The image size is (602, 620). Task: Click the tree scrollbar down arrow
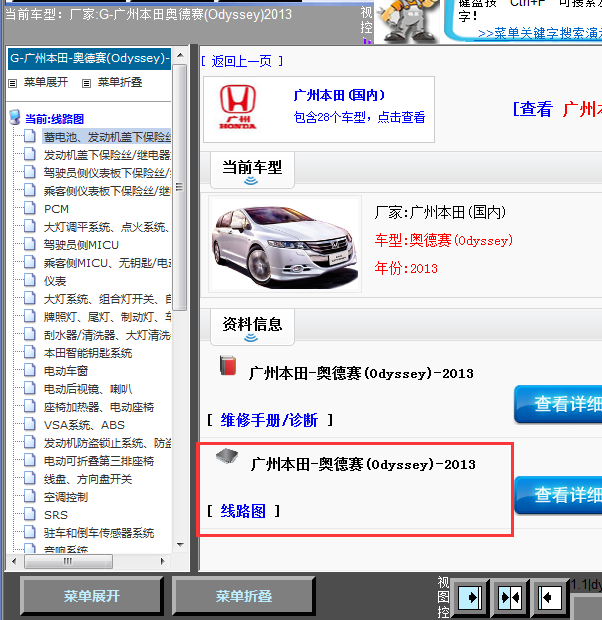tap(180, 545)
